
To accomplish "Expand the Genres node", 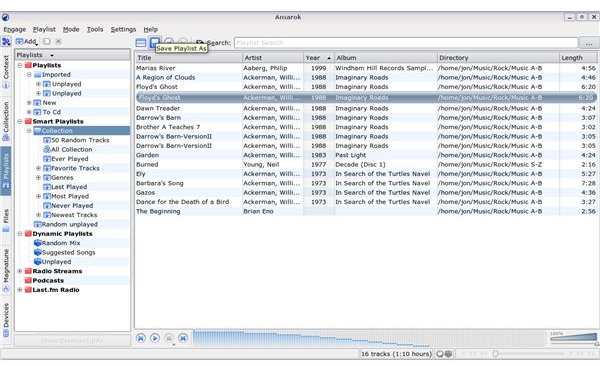I will pyautogui.click(x=38, y=178).
